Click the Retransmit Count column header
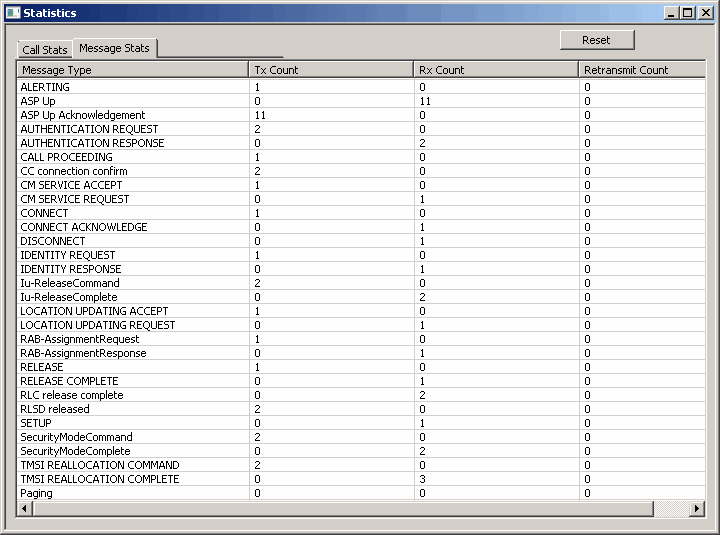Image resolution: width=720 pixels, height=535 pixels. coord(642,70)
